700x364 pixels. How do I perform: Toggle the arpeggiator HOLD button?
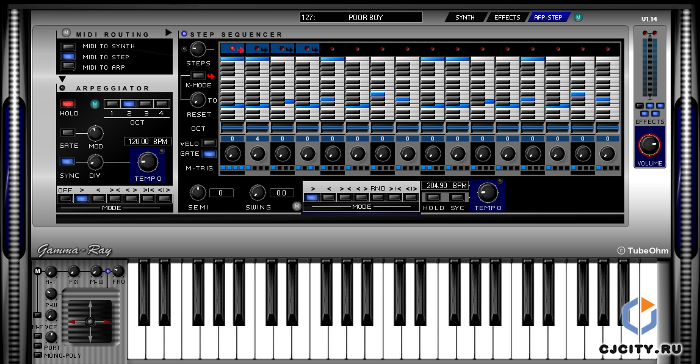(67, 104)
